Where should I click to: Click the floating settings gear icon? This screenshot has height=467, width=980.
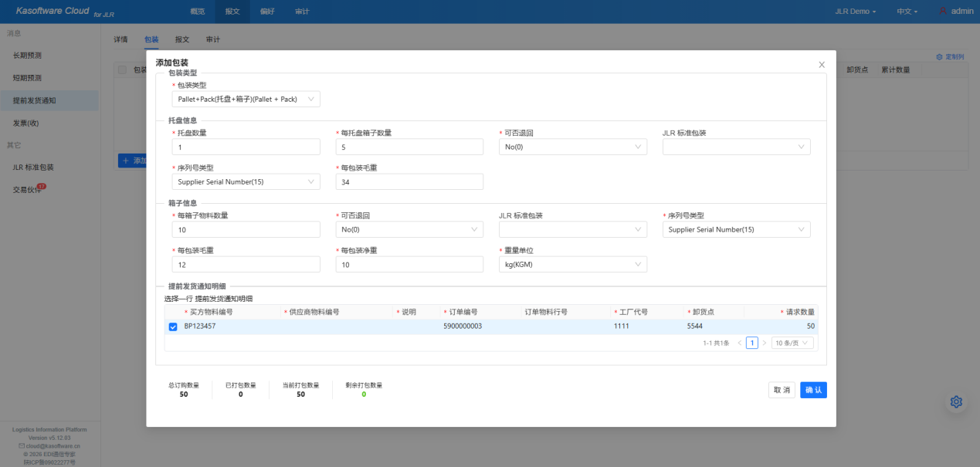[956, 401]
